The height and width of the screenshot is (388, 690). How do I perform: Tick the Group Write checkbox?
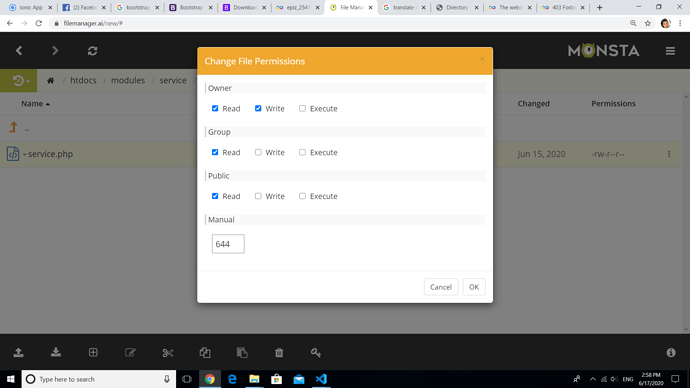tap(258, 152)
